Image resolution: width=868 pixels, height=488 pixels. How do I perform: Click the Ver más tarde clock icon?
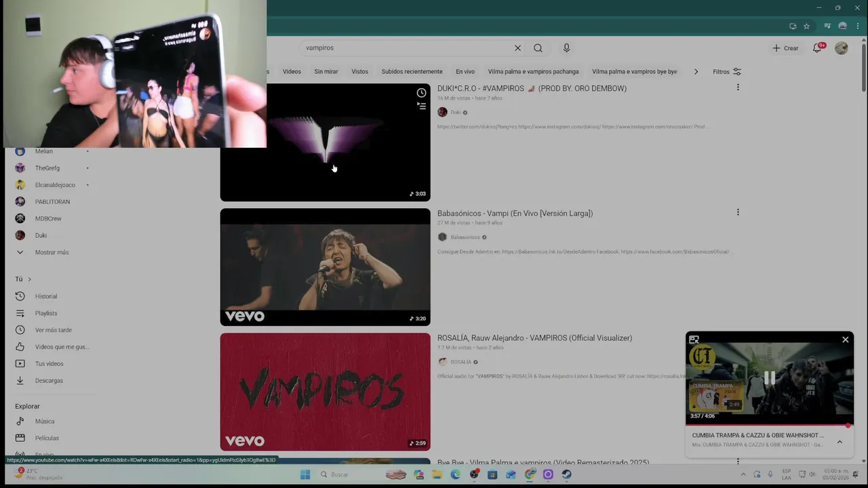[20, 330]
